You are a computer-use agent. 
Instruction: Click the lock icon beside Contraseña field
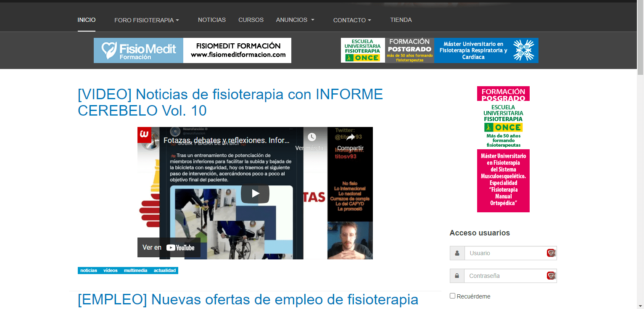coord(457,276)
